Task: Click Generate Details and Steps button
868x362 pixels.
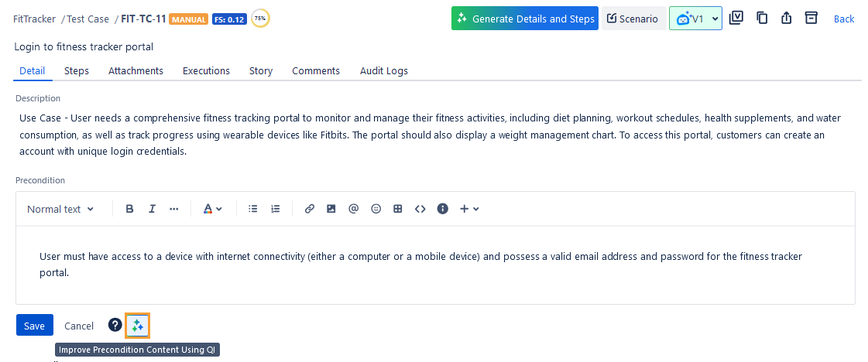Action: tap(525, 19)
